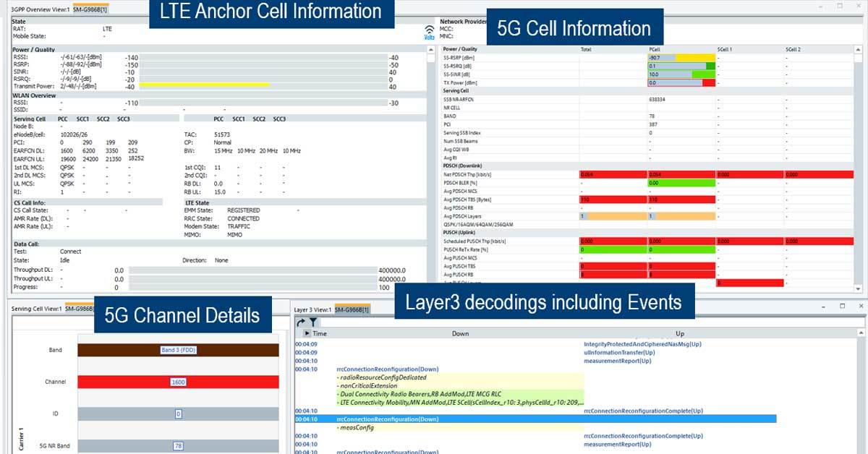Image resolution: width=868 pixels, height=454 pixels.
Task: Click the PCI value 387 in 5G table
Action: (653, 124)
